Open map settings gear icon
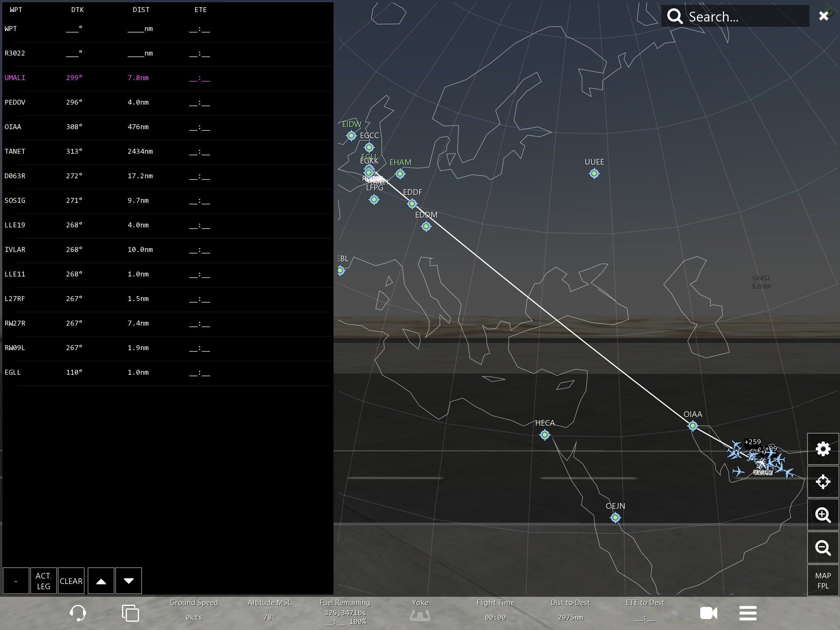This screenshot has width=840, height=630. coord(823,449)
